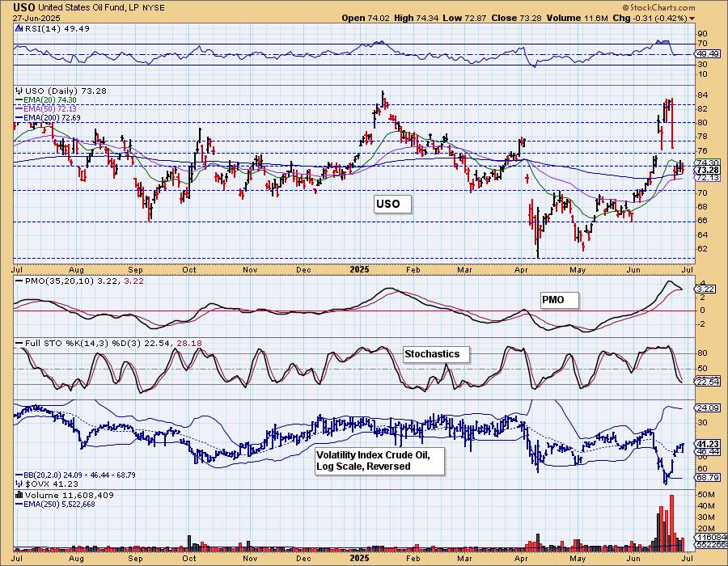This screenshot has width=728, height=566.
Task: Click the 68 label on price scale
Action: click(x=702, y=206)
